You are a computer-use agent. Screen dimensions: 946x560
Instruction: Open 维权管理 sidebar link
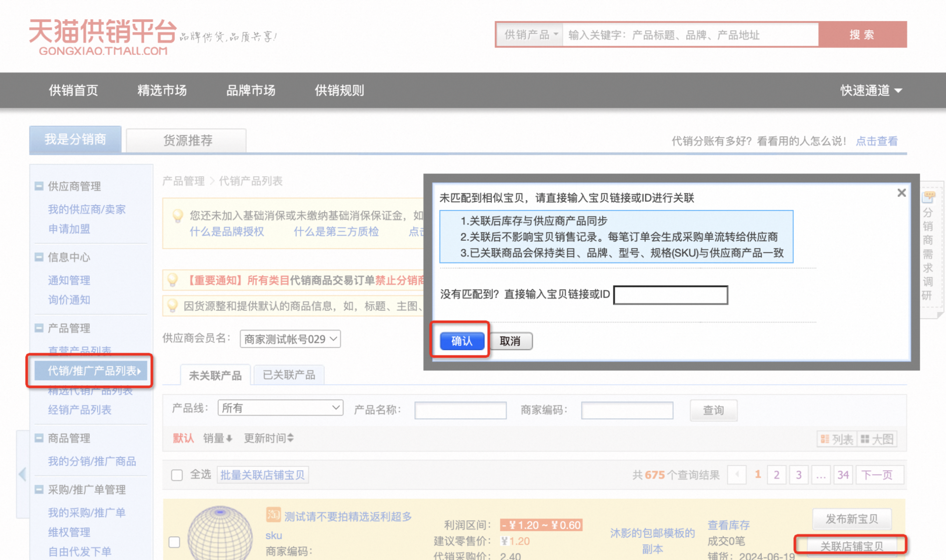pos(69,532)
